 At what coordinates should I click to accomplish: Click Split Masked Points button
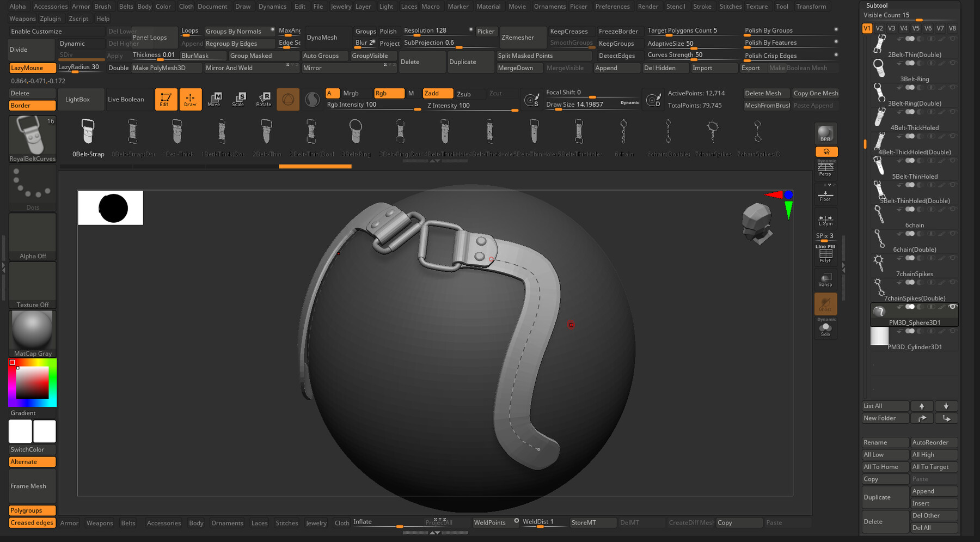[543, 56]
